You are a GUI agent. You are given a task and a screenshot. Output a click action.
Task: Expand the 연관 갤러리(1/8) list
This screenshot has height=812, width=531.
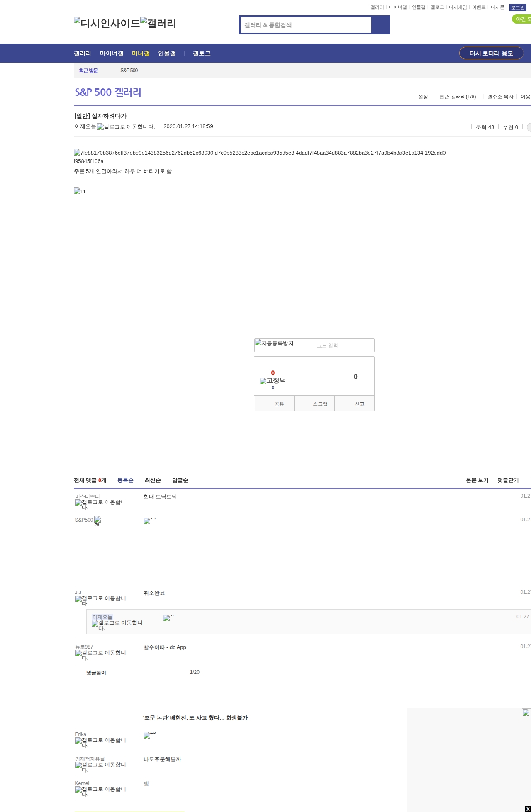tap(458, 97)
